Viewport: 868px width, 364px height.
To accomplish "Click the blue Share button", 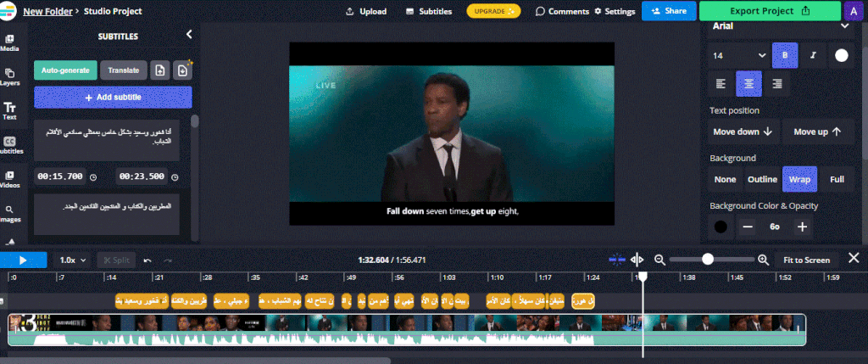I will tap(669, 10).
